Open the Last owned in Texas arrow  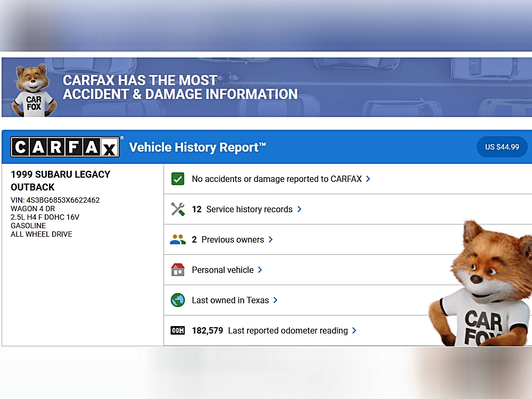tap(275, 300)
